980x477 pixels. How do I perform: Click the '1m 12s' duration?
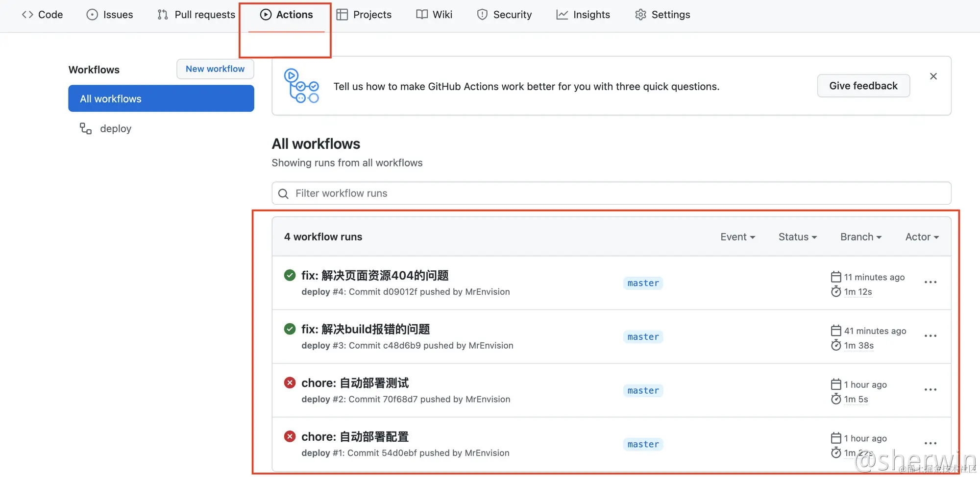coord(858,292)
